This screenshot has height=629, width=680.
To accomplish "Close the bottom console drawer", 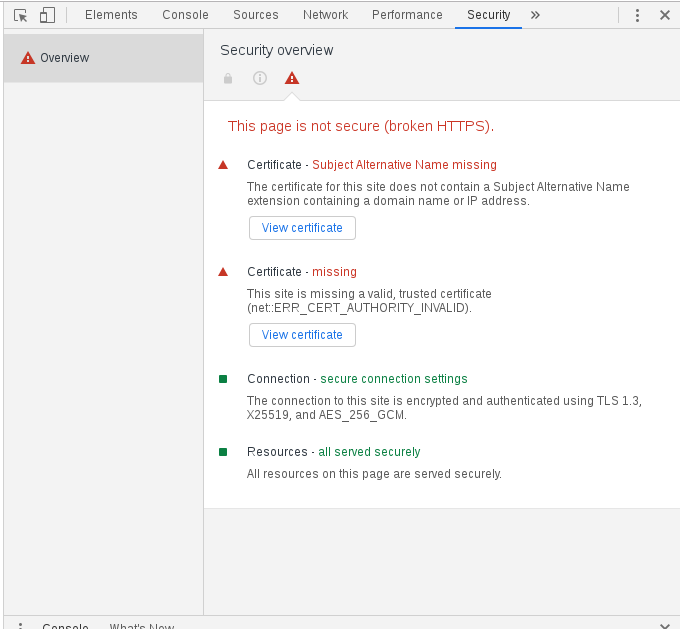I will click(665, 626).
